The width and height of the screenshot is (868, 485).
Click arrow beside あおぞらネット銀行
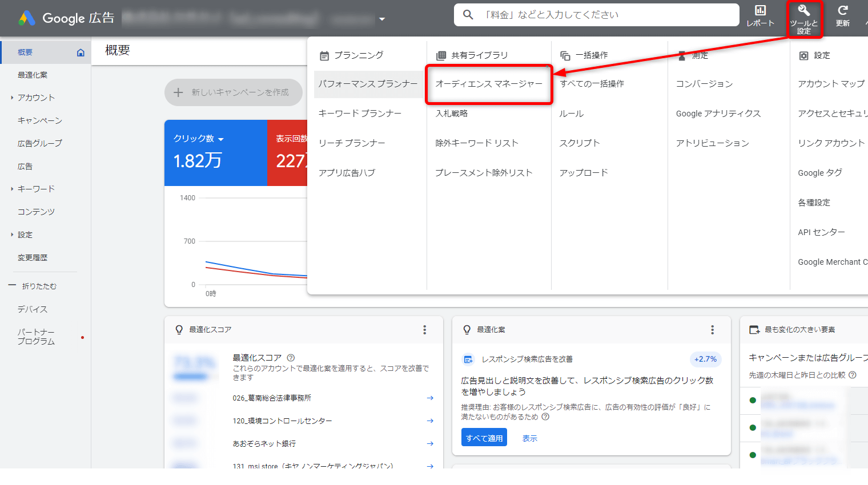click(430, 444)
